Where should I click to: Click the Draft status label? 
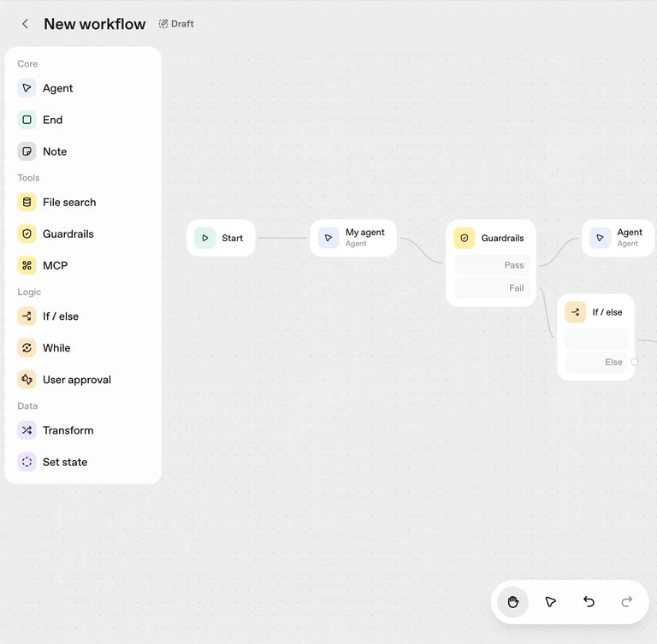pyautogui.click(x=176, y=24)
